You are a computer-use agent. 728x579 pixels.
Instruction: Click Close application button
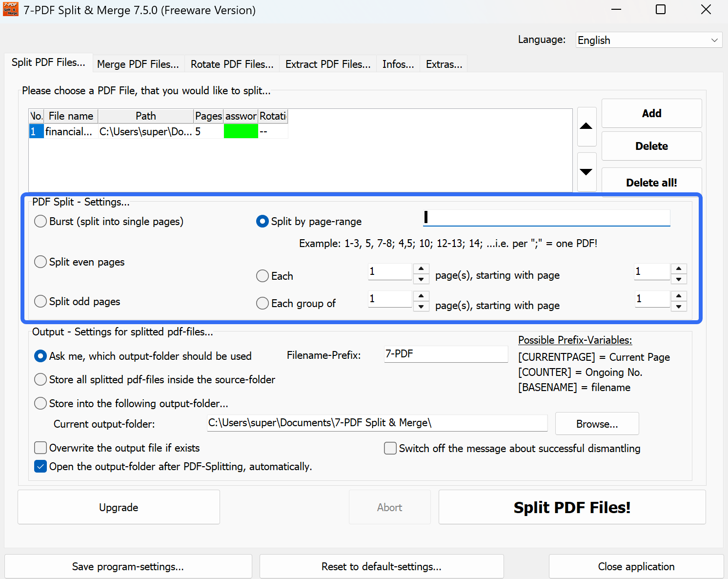pyautogui.click(x=636, y=566)
